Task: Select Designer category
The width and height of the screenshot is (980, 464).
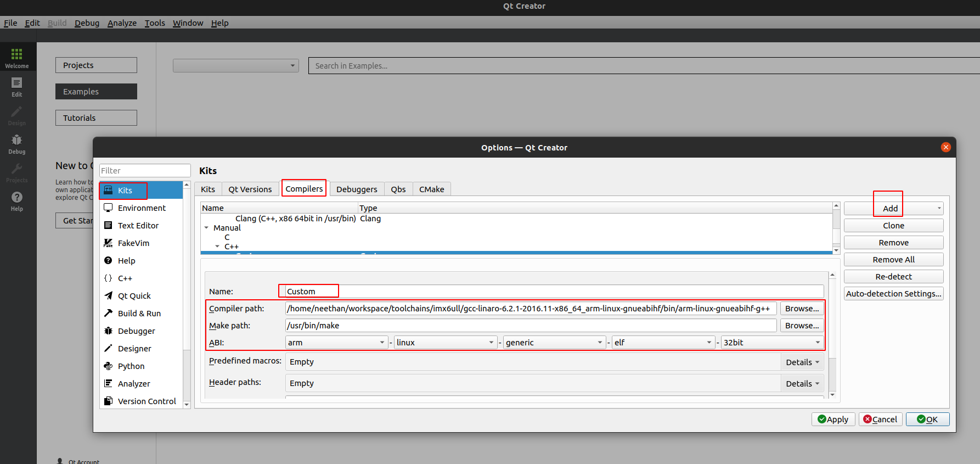Action: pos(141,348)
